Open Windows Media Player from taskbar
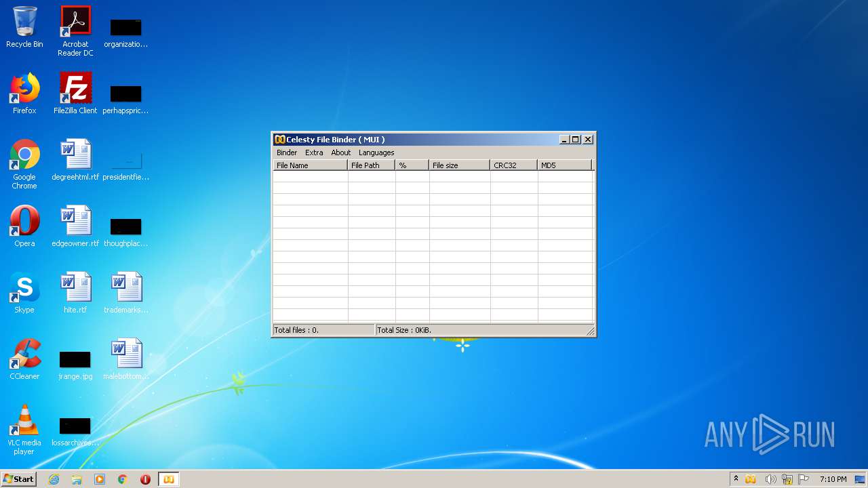868x488 pixels. 100,479
